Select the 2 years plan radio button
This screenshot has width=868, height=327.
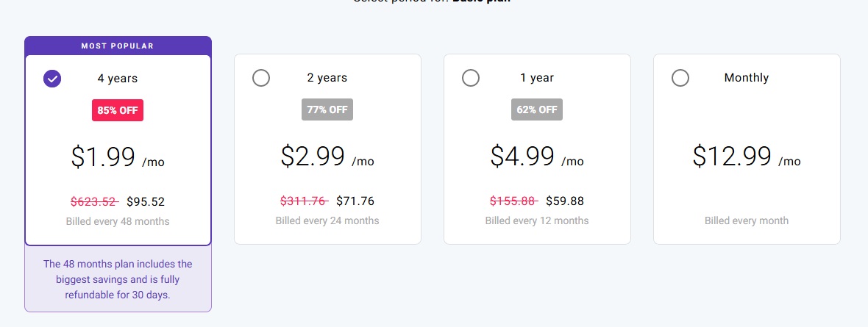260,78
